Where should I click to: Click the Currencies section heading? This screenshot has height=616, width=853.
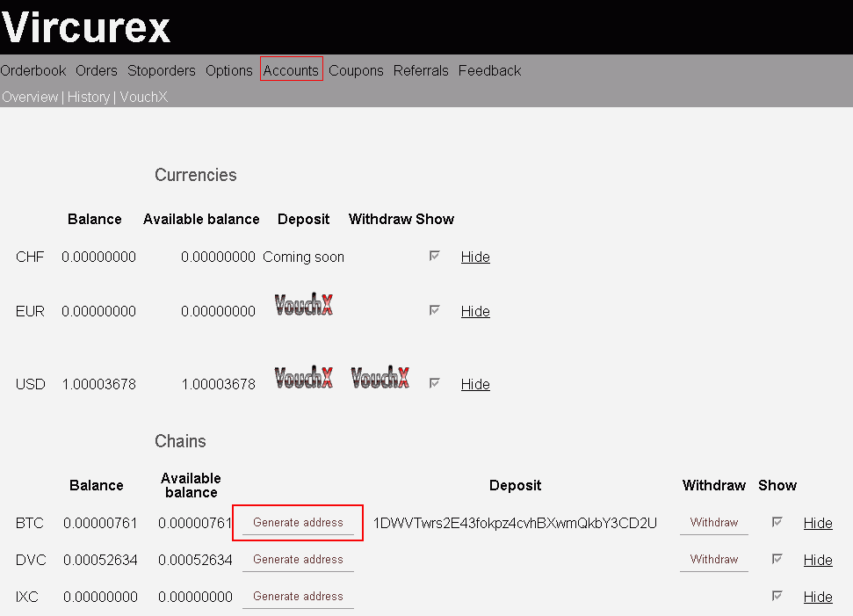(x=195, y=175)
